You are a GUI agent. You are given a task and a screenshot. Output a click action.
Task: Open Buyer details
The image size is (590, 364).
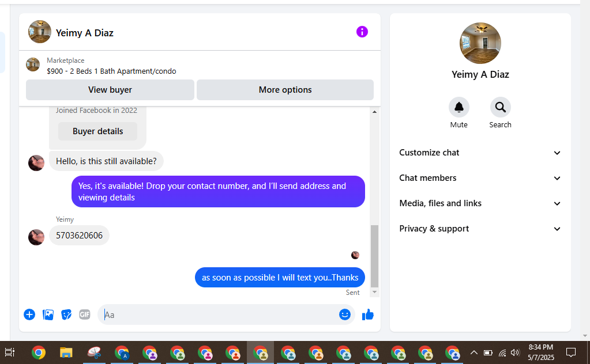pos(98,131)
